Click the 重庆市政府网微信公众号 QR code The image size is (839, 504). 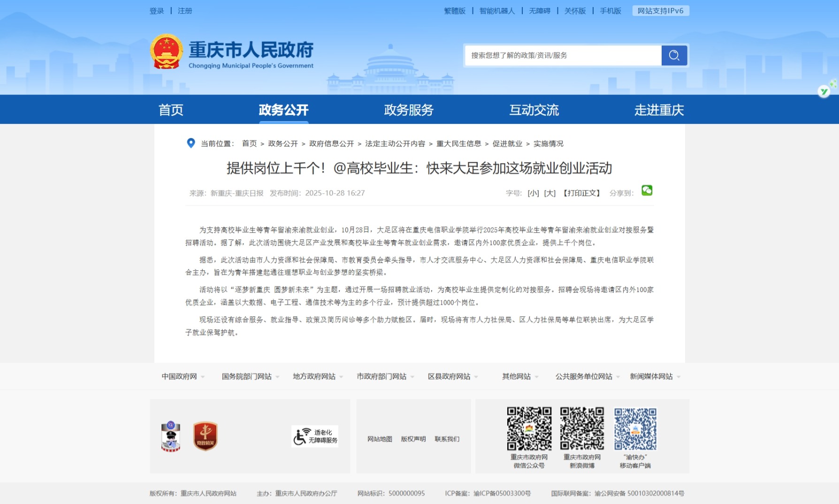coord(530,429)
